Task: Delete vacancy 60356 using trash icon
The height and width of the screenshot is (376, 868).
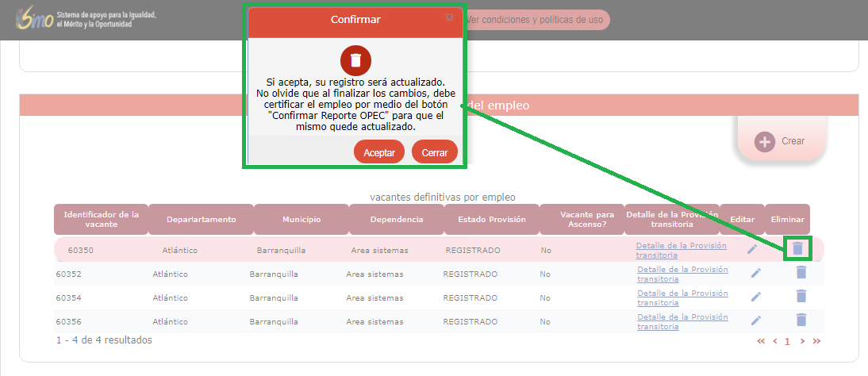Action: pos(801,320)
